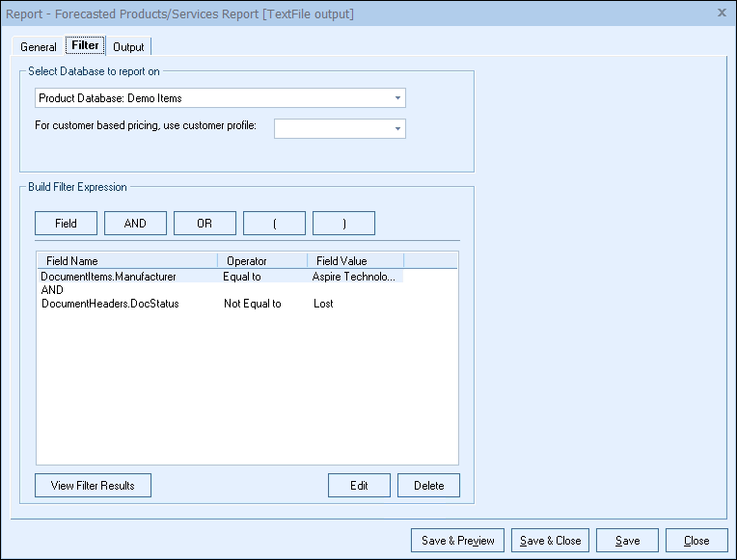Select the Filter tab

click(85, 46)
